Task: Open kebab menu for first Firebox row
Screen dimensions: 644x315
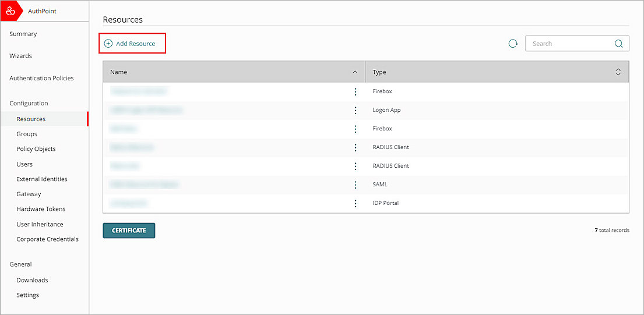Action: pyautogui.click(x=356, y=91)
